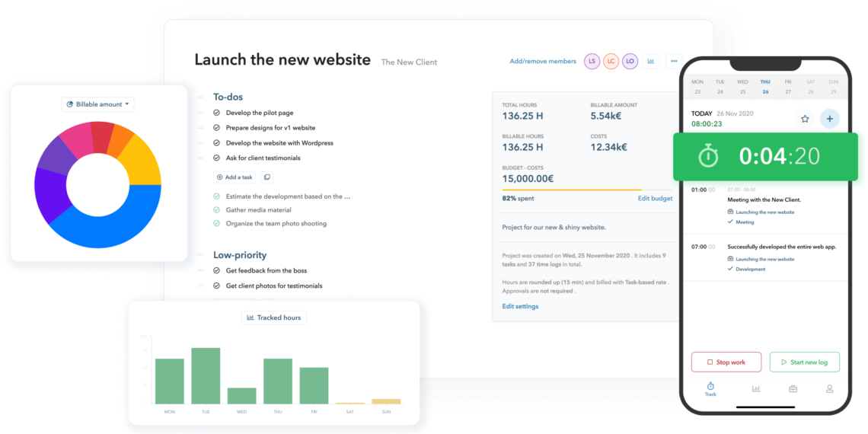Select MON 23 in phone calendar
Image resolution: width=868 pixels, height=434 pixels.
pyautogui.click(x=697, y=87)
